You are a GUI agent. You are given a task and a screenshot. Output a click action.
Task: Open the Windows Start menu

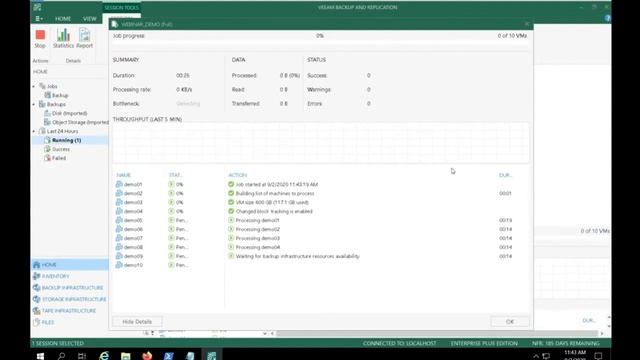[x=40, y=356]
